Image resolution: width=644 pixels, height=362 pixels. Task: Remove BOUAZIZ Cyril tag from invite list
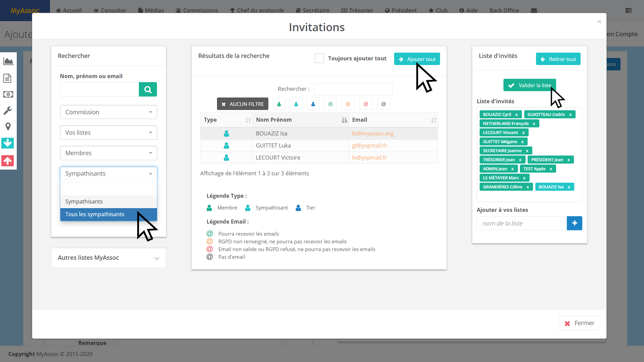pyautogui.click(x=517, y=115)
